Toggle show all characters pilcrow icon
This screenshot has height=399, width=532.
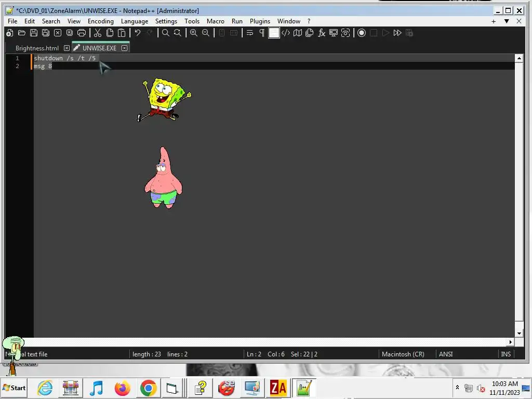click(x=262, y=33)
